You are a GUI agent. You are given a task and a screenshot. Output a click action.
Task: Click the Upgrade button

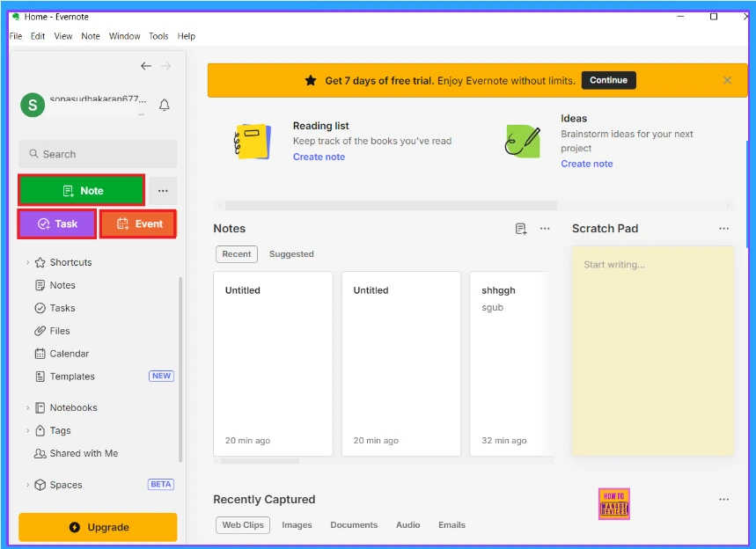tap(98, 527)
